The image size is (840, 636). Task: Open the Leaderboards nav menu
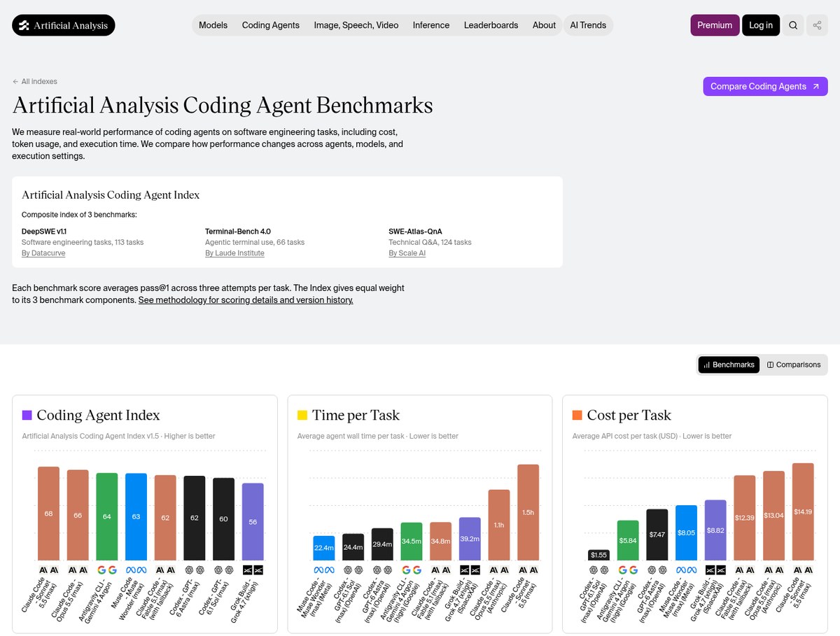(x=491, y=25)
